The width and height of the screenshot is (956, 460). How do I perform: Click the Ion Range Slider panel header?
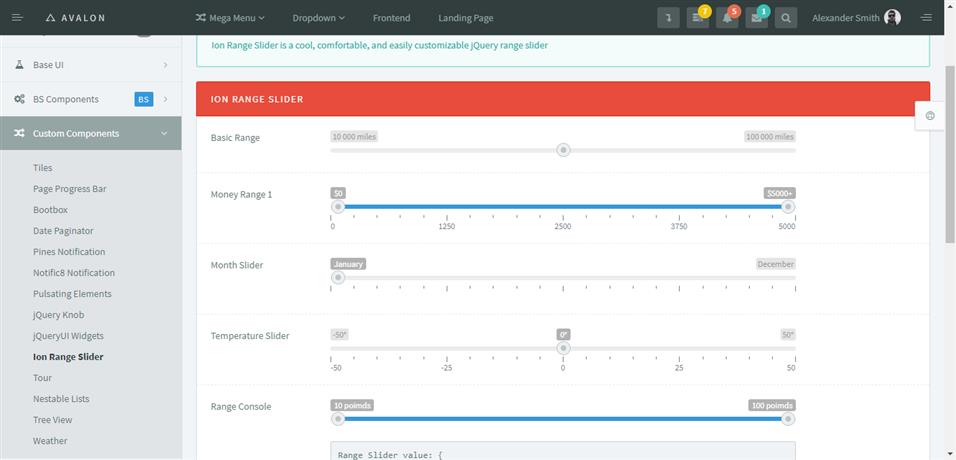pos(563,99)
